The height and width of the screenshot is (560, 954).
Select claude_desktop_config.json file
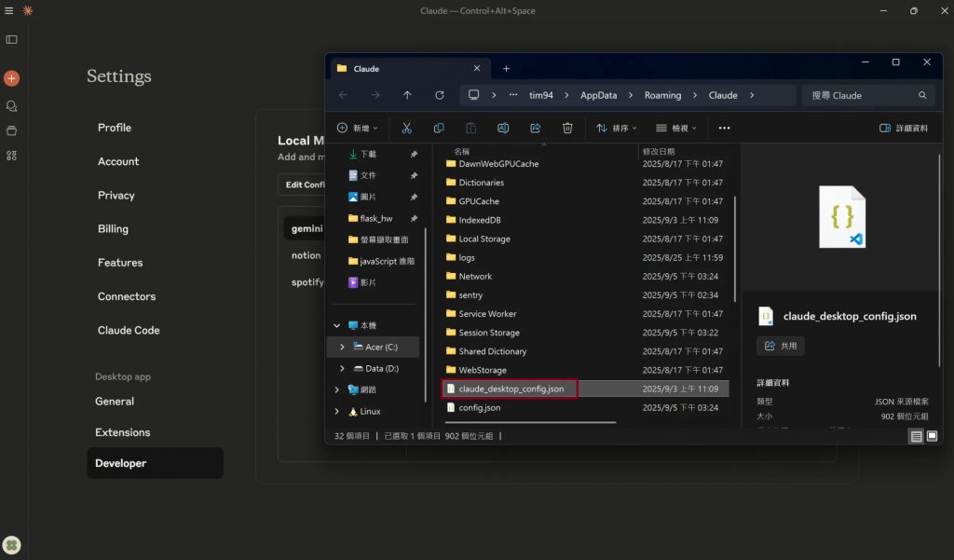pyautogui.click(x=585, y=389)
